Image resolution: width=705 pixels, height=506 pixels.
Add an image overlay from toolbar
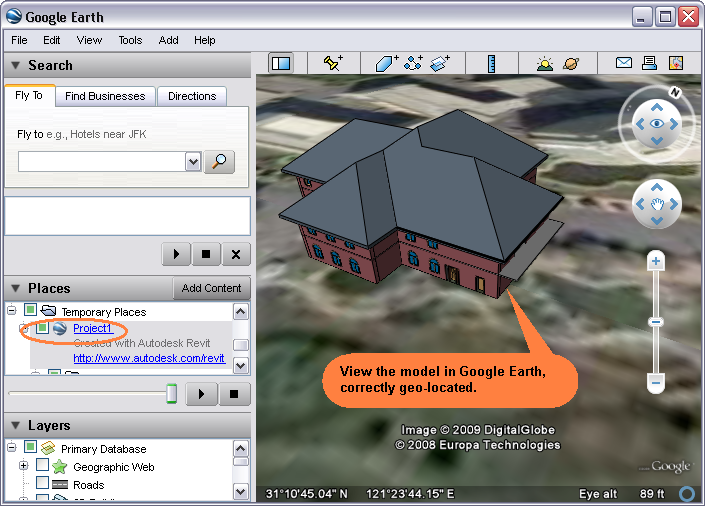click(x=440, y=63)
